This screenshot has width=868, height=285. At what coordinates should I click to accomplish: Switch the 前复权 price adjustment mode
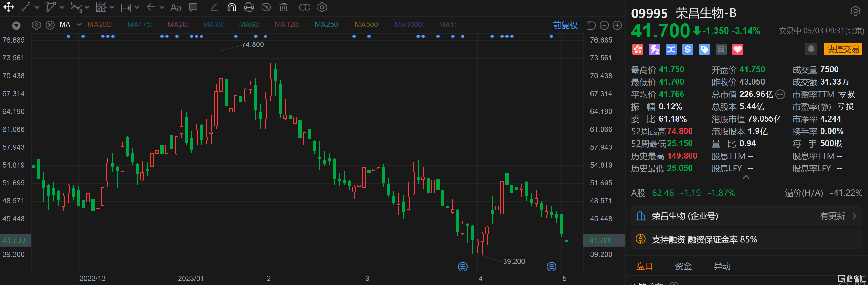(565, 25)
